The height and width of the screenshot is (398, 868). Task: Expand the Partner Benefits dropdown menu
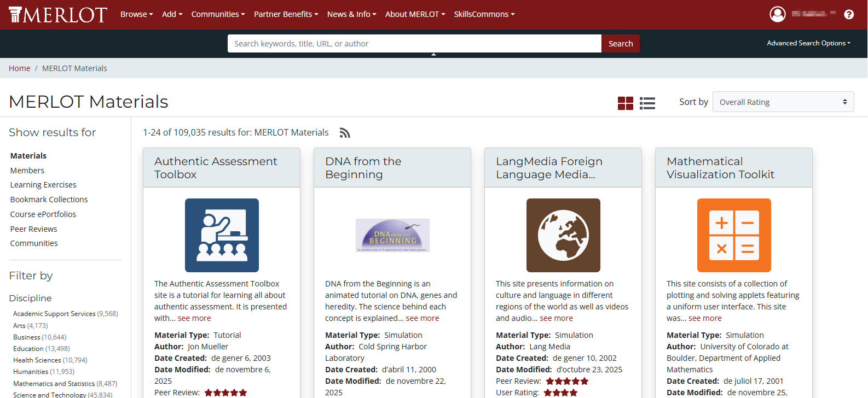point(286,14)
